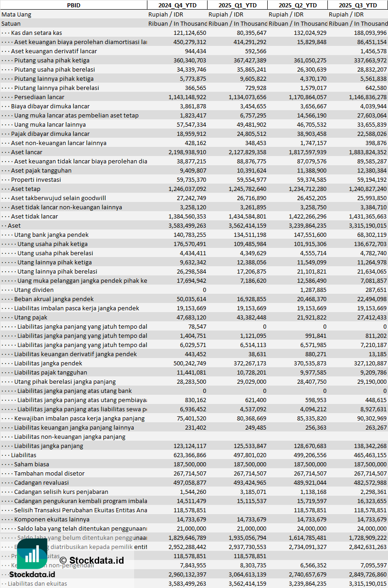The image size is (388, 588).
Task: Click the Aset lancar total row label
Action: [27, 152]
